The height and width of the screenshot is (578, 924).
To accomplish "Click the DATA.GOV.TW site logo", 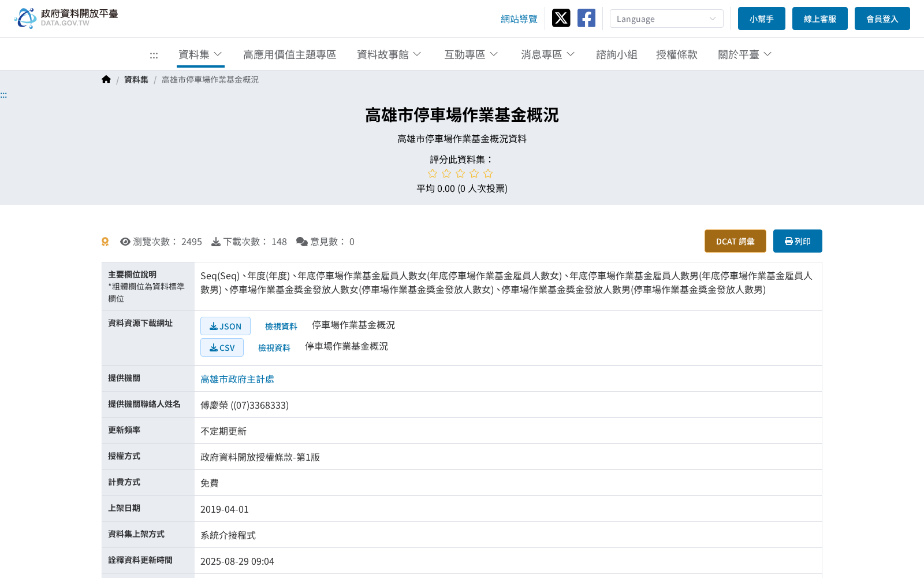I will pos(66,18).
